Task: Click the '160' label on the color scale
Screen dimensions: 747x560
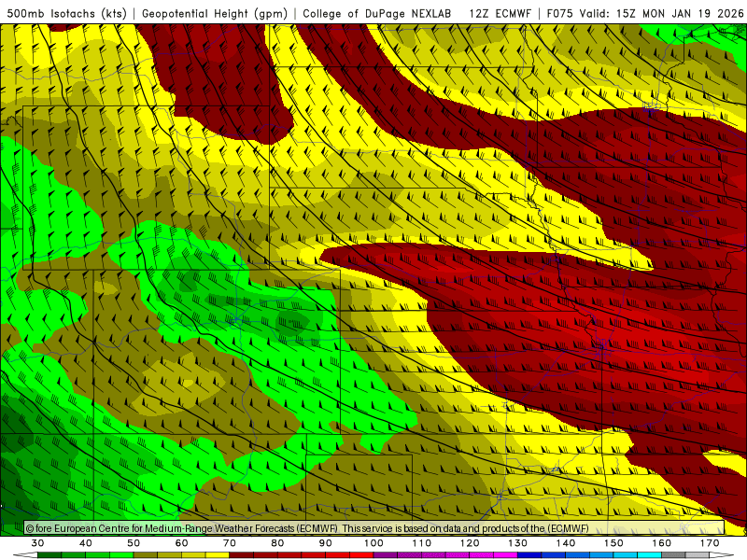Action: click(x=662, y=543)
